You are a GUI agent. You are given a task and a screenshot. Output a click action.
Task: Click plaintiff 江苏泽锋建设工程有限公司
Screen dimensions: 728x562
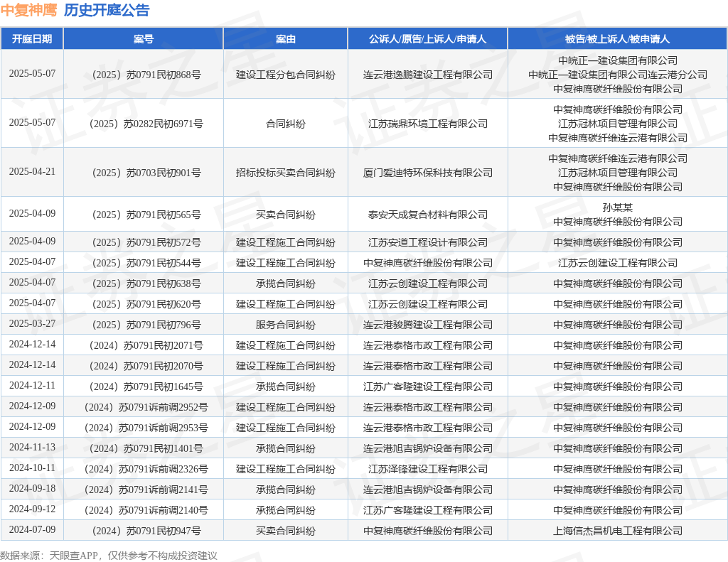(x=427, y=469)
